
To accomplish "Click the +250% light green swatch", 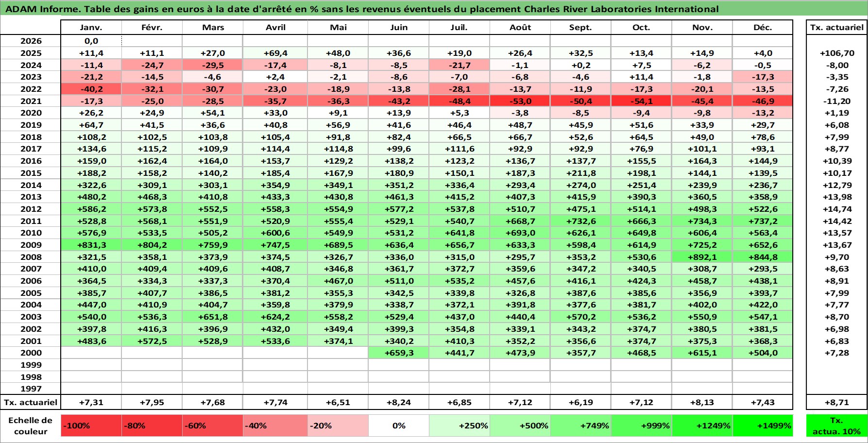I will (460, 426).
